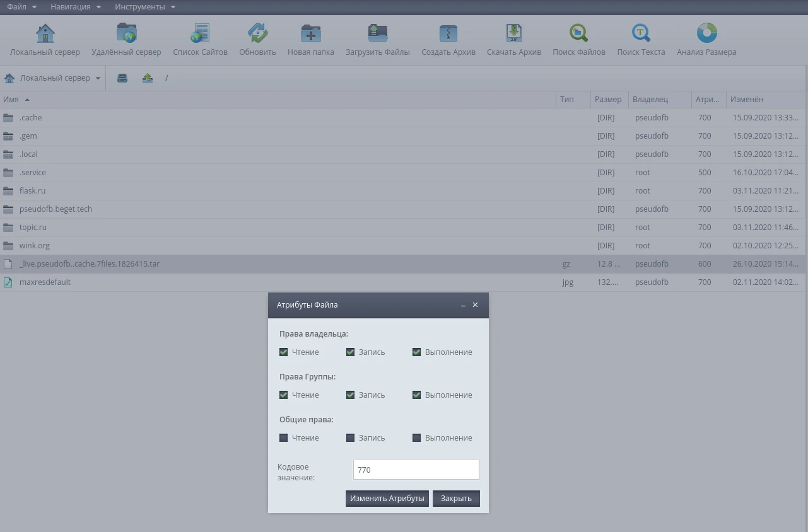Select the flask.ru folder row
The image size is (808, 532).
coord(32,191)
